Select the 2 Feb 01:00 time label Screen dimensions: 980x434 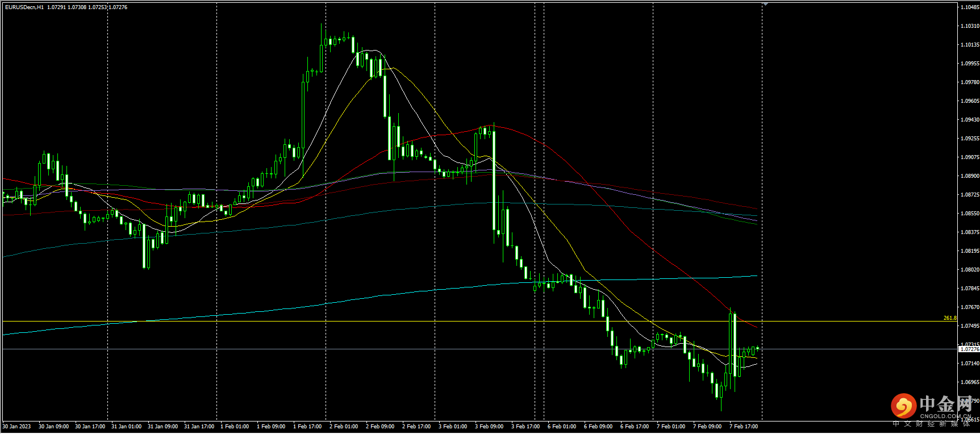tap(344, 426)
